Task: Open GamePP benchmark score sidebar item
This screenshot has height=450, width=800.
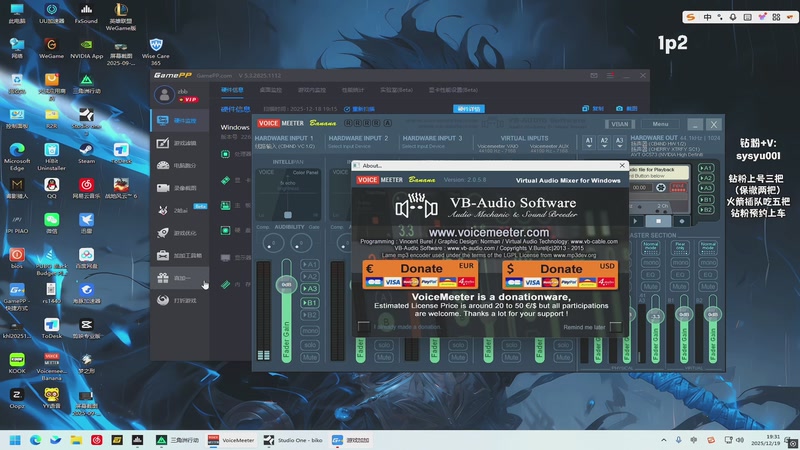Action: pyautogui.click(x=180, y=165)
